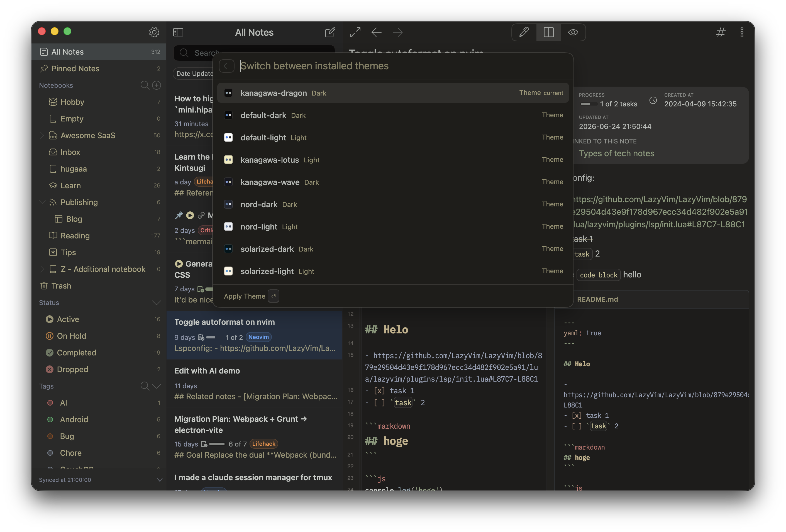The height and width of the screenshot is (532, 786).
Task: Open more options vertical dots menu
Action: (x=742, y=32)
